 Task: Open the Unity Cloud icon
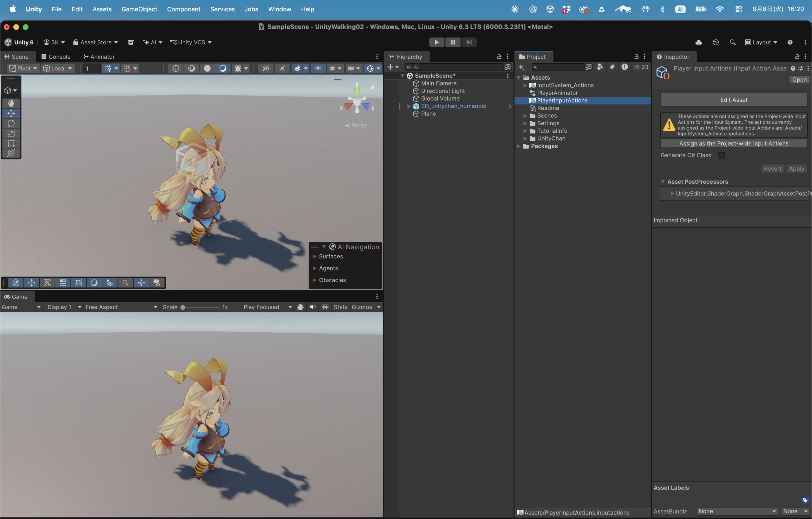coord(699,42)
